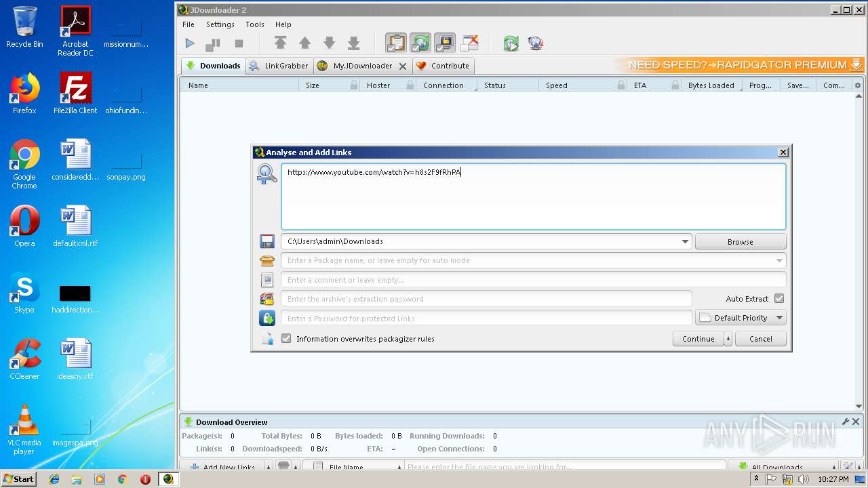Toggle the Auto Extract checkbox

click(x=779, y=299)
